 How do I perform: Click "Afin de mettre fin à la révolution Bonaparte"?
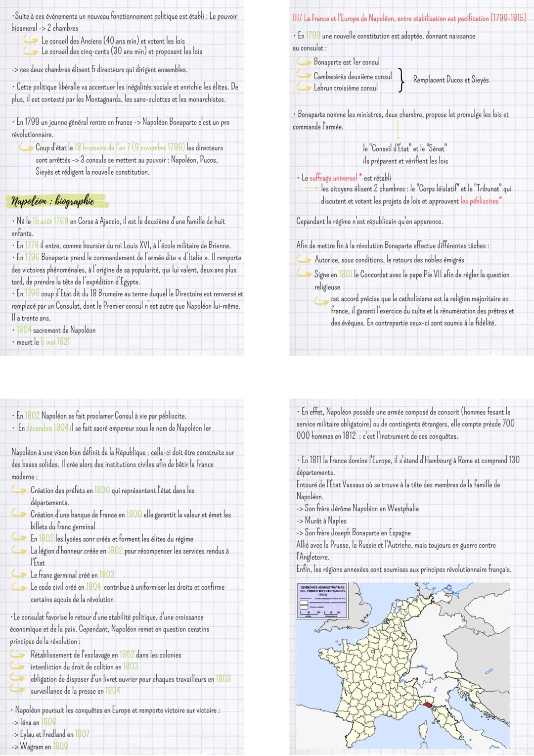pyautogui.click(x=393, y=245)
